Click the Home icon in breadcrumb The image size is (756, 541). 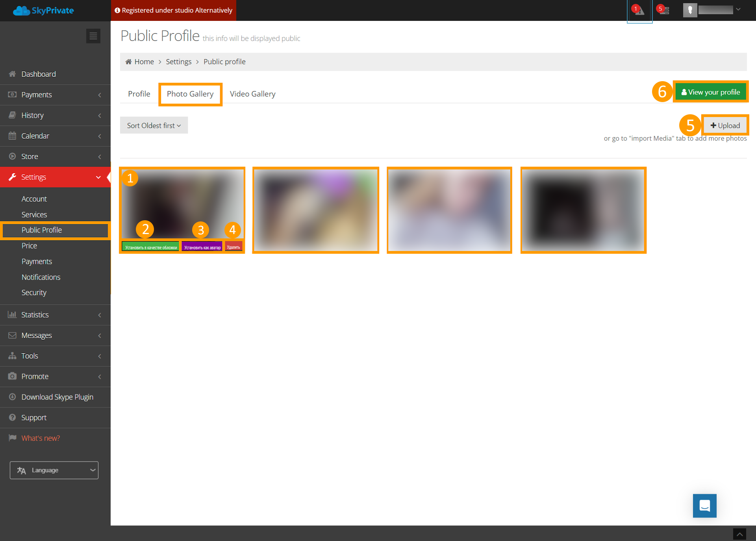[x=128, y=62]
